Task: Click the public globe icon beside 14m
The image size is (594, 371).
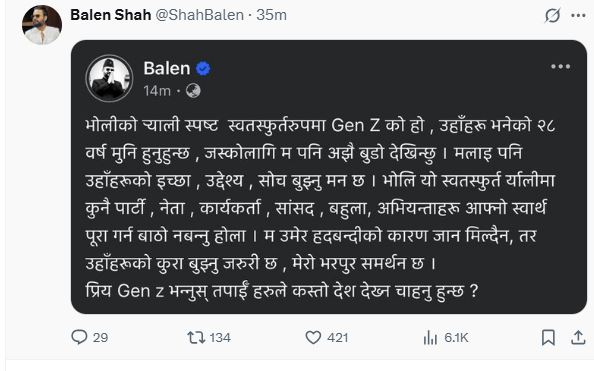Action: [193, 91]
